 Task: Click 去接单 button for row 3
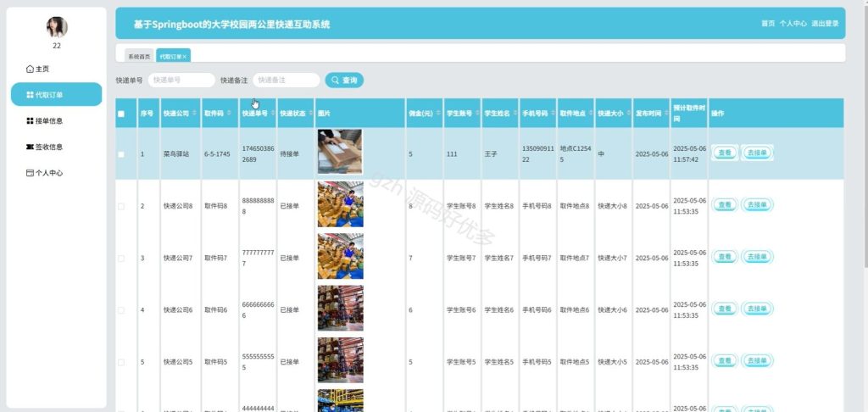757,257
